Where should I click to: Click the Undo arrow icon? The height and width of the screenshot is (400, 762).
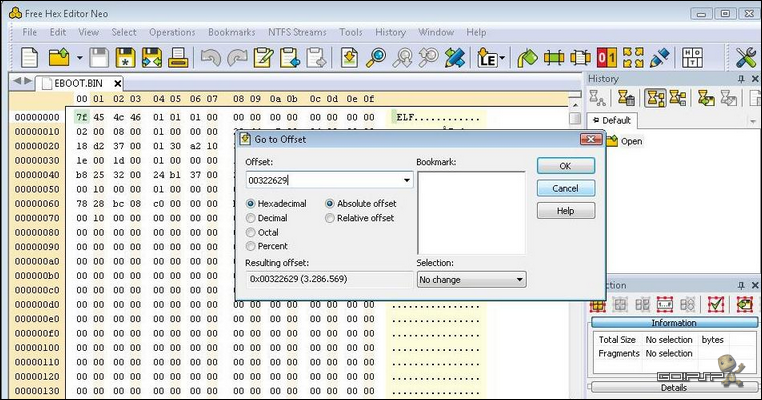click(x=210, y=58)
